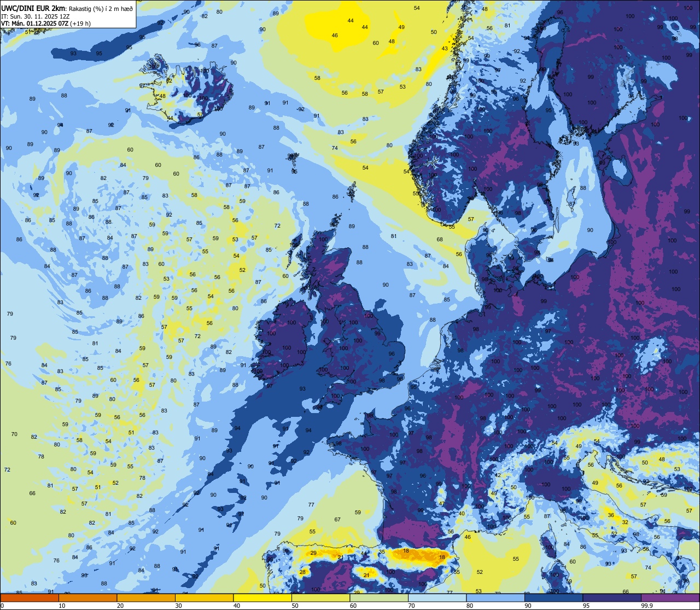
Task: Click the "36" humidity value over Italy
Action: click(x=611, y=515)
